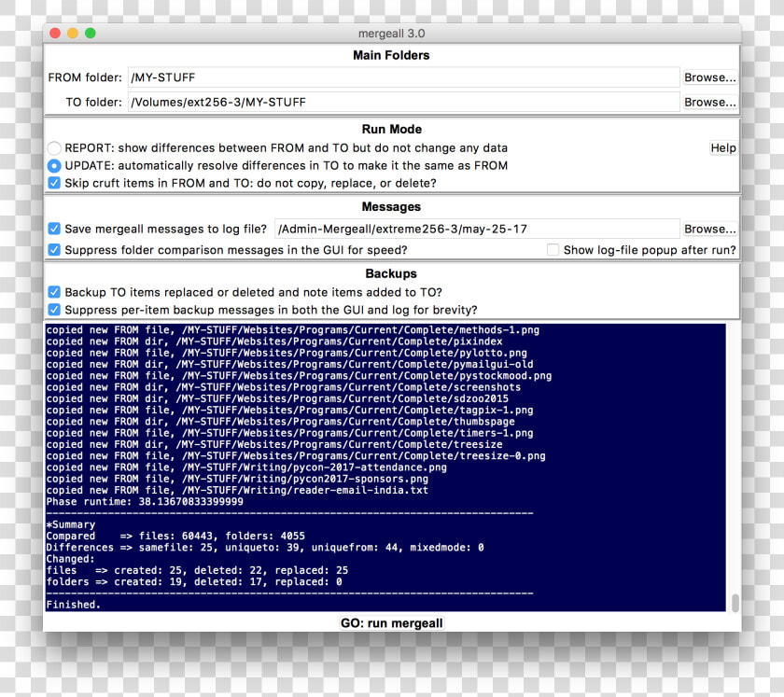Browse for the TO folder

coord(709,102)
